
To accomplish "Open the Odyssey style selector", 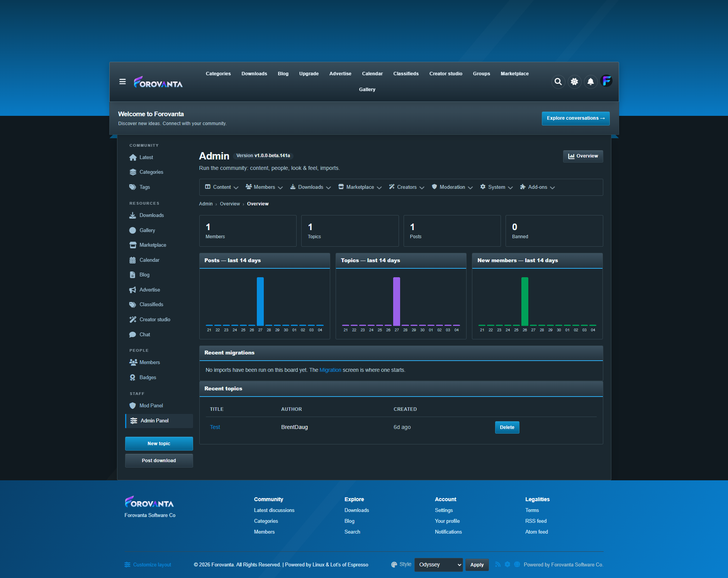I will click(x=439, y=565).
